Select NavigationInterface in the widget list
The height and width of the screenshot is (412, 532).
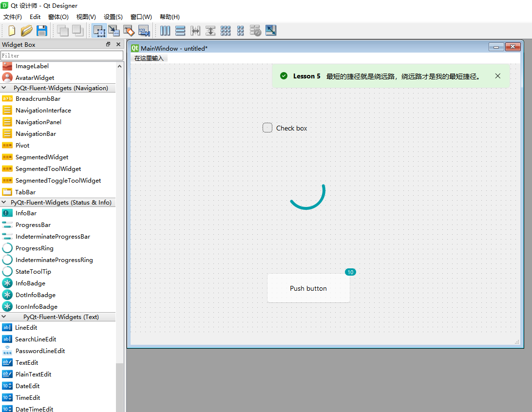coord(43,110)
